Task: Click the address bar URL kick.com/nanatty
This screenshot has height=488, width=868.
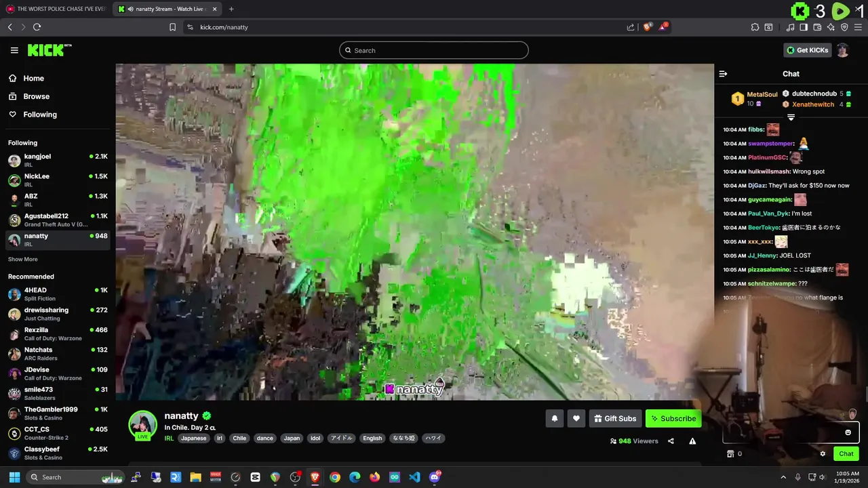Action: click(x=224, y=27)
